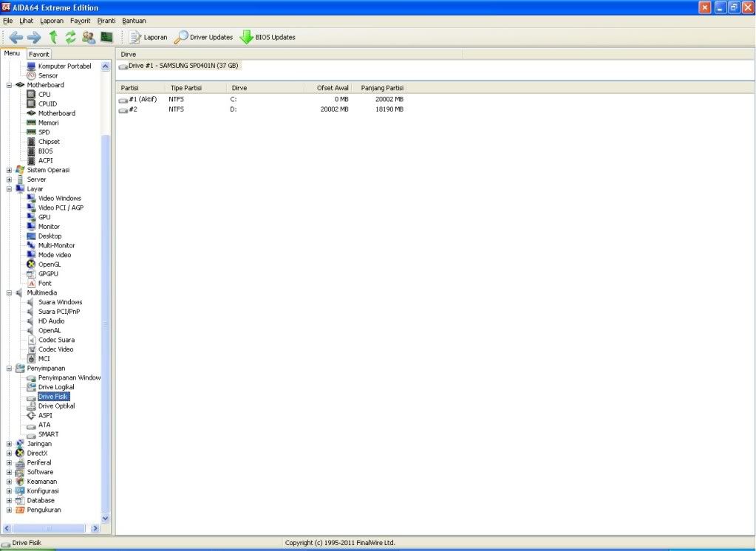Expand the Server tree node

(x=9, y=179)
